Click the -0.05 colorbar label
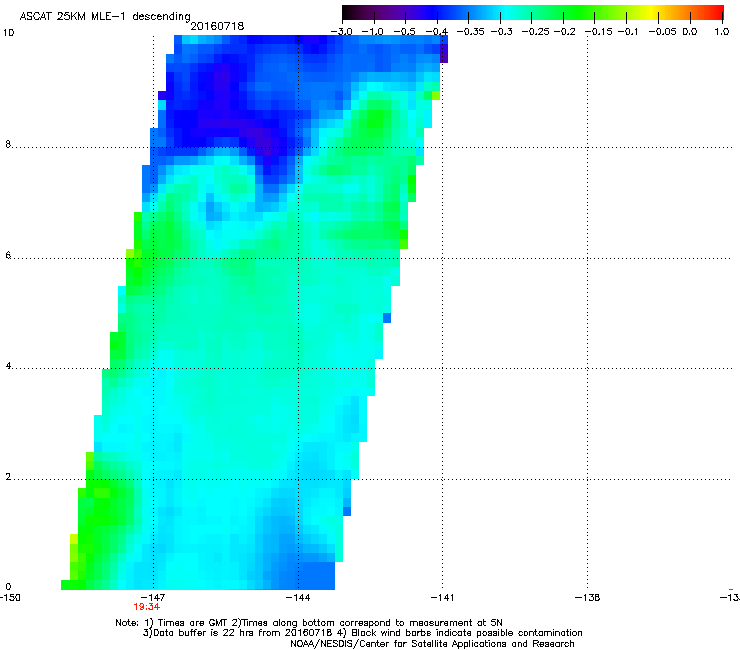The width and height of the screenshot is (740, 650). [663, 32]
